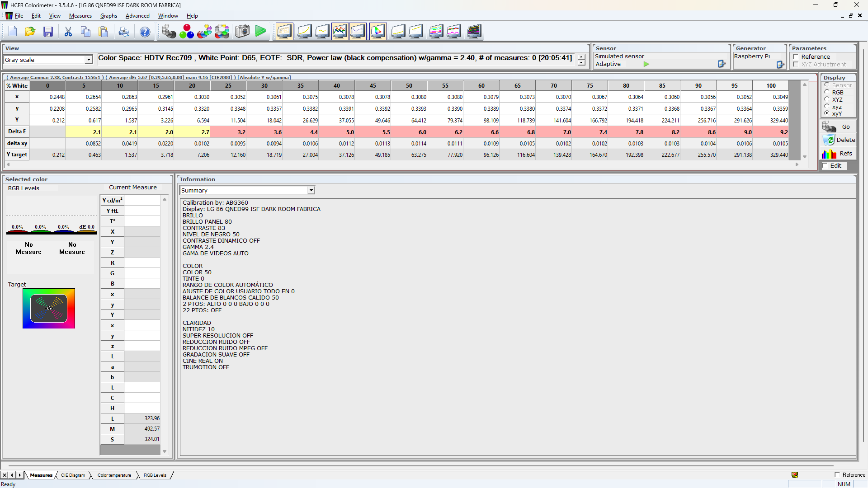Switch to the CIE Diagram tab
This screenshot has height=488, width=868.
[x=73, y=475]
